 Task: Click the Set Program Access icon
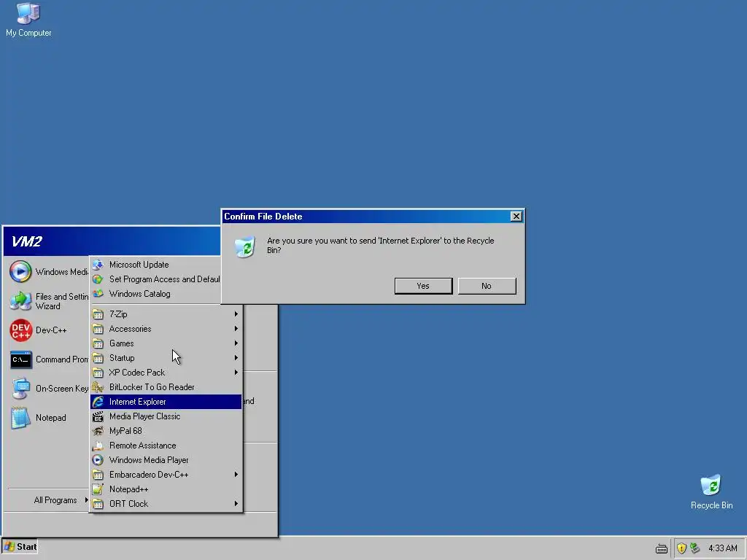click(x=98, y=279)
